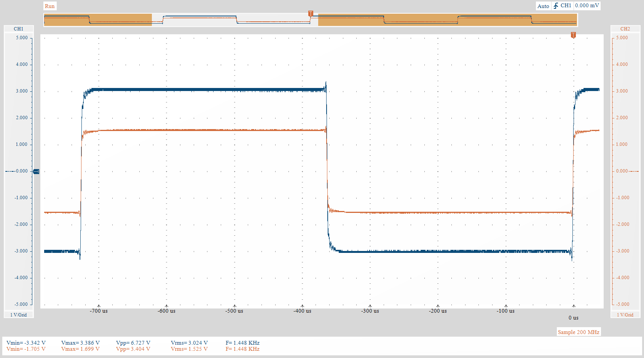Click the right shaded overview region
644x358 pixels.
coord(448,20)
